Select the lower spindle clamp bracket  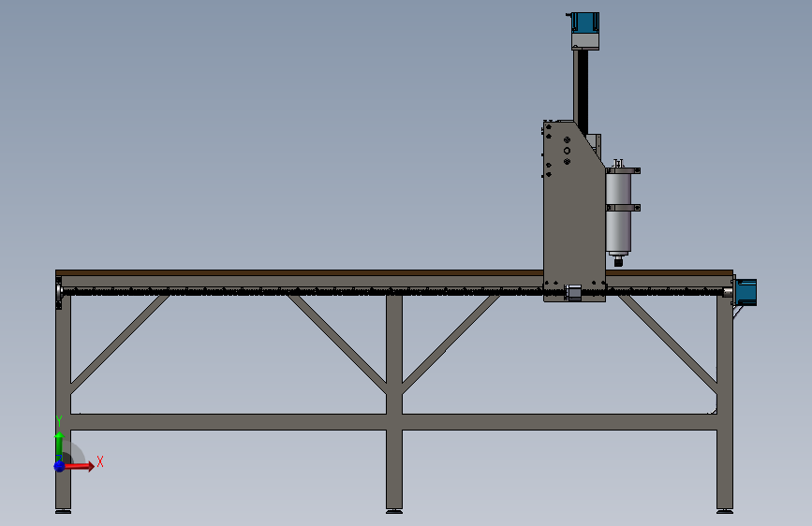coord(623,208)
